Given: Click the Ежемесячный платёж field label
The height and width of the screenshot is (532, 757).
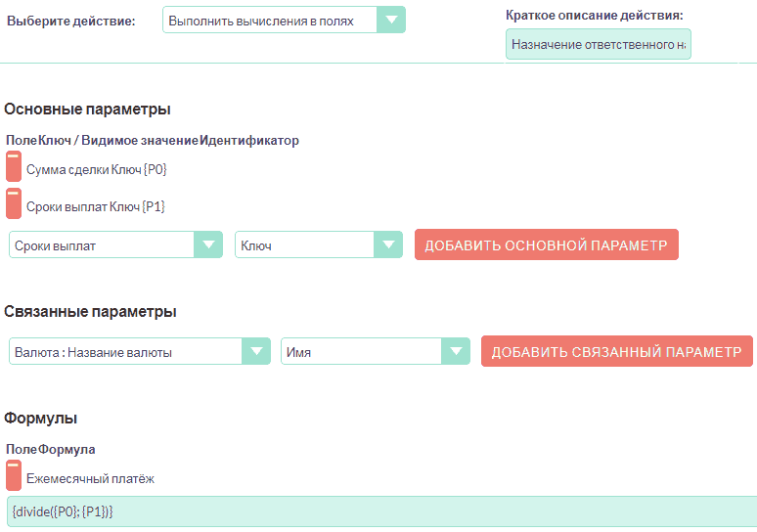Looking at the screenshot, I should (90, 479).
